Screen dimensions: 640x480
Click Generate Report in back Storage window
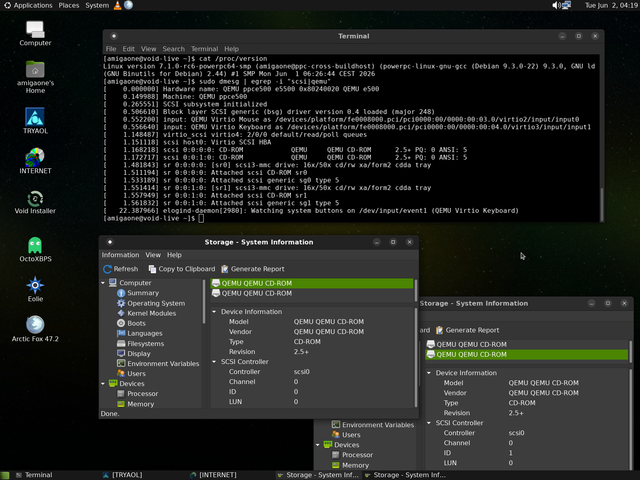pyautogui.click(x=467, y=330)
